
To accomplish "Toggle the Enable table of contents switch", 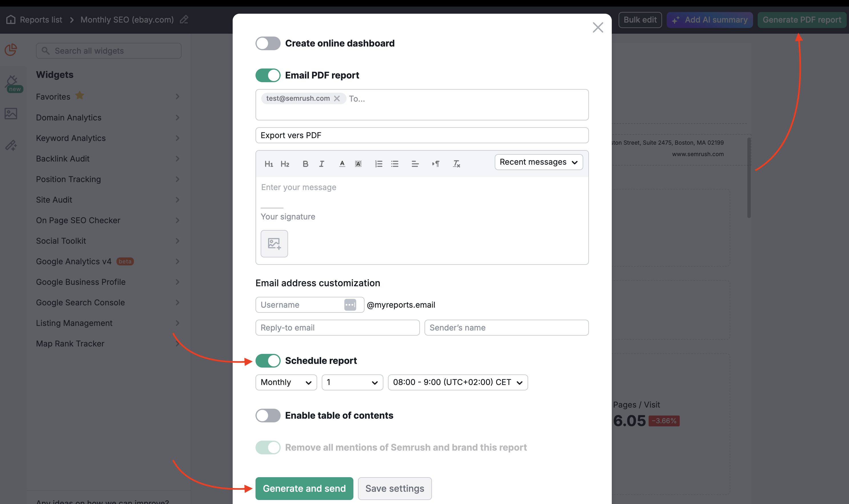I will click(267, 415).
